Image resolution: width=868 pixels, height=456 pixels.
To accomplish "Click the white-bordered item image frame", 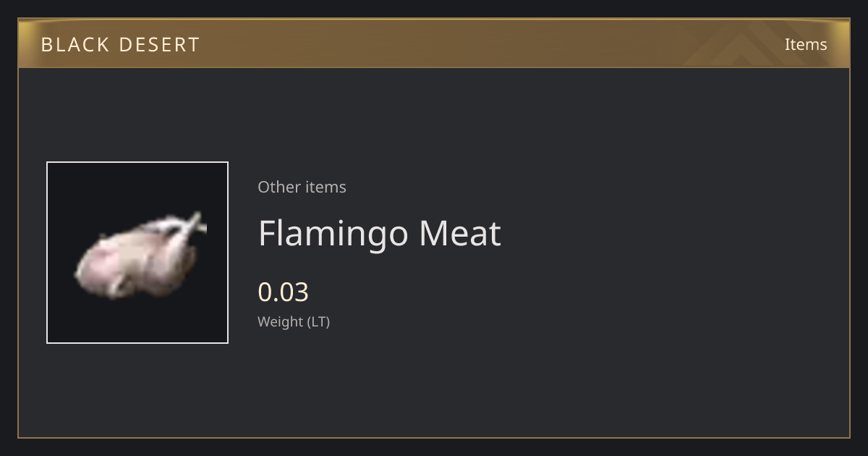I will tap(137, 253).
